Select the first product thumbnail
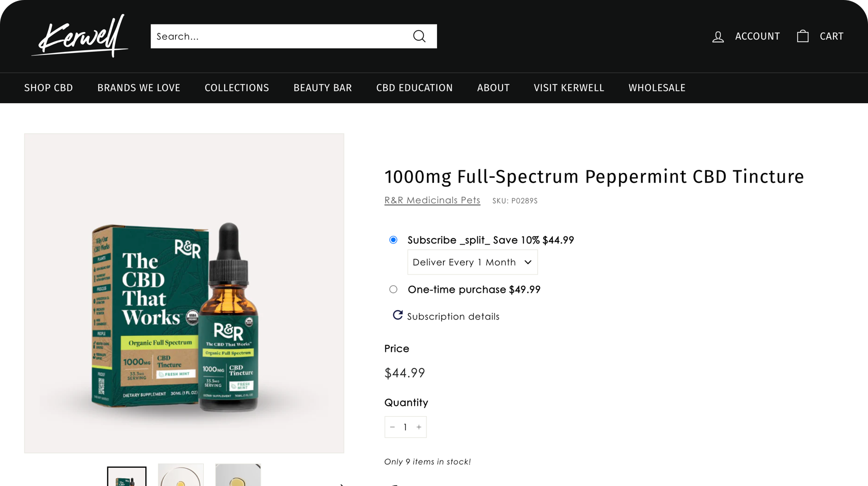868x486 pixels. point(127,477)
